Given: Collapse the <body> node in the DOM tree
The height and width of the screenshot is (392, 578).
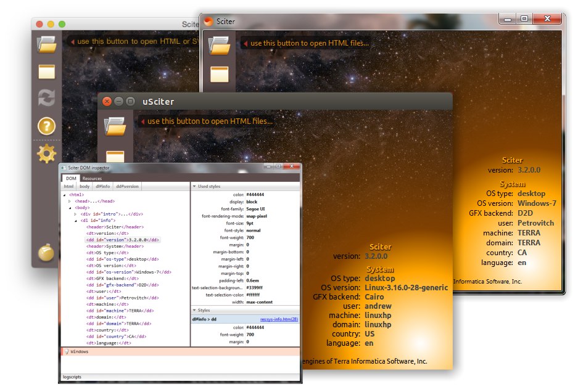Looking at the screenshot, I should tap(70, 208).
